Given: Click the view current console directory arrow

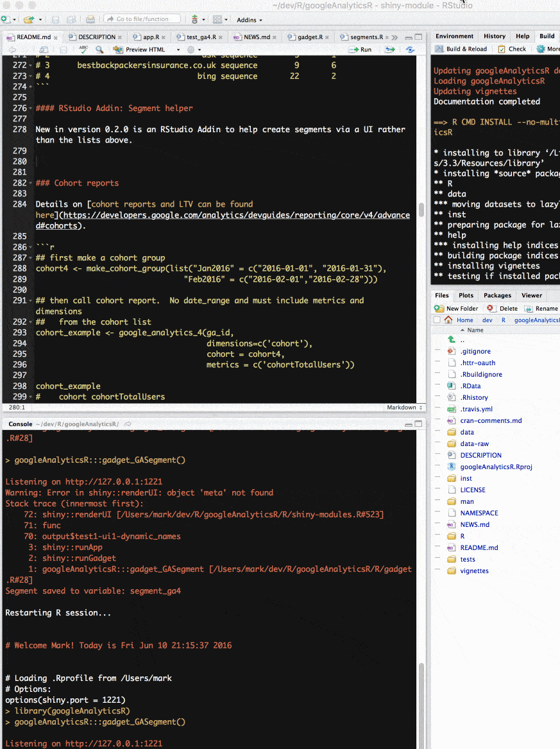Looking at the screenshot, I should click(128, 424).
